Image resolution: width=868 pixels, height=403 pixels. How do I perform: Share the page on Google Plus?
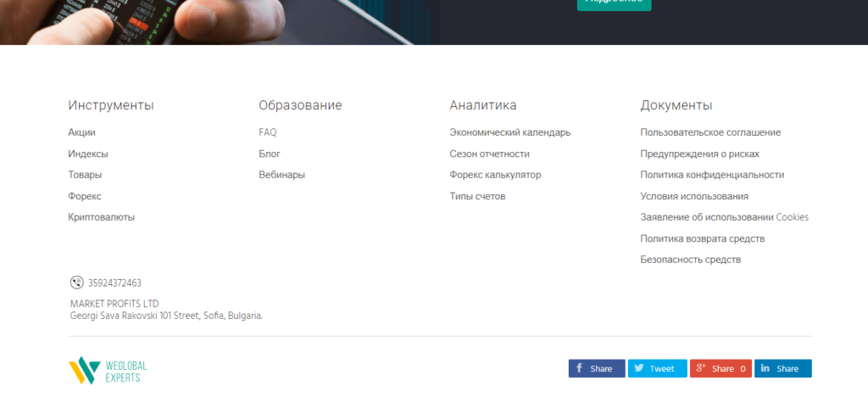click(x=720, y=368)
